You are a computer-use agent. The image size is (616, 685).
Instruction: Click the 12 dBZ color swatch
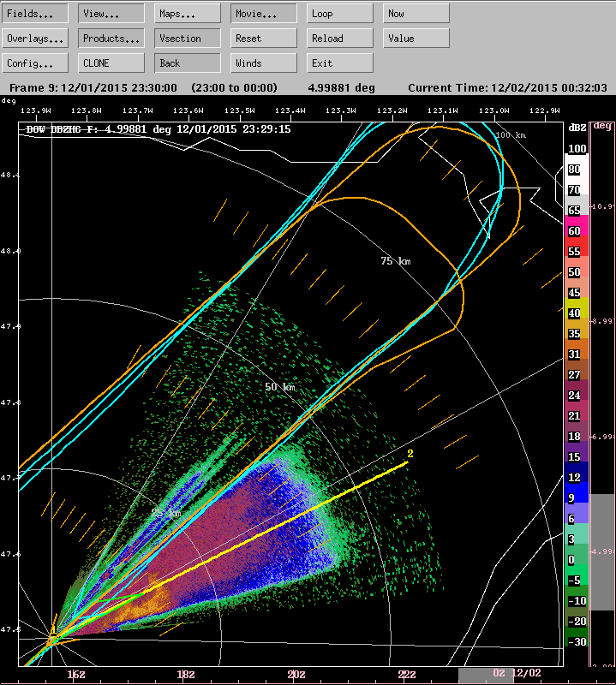(577, 472)
